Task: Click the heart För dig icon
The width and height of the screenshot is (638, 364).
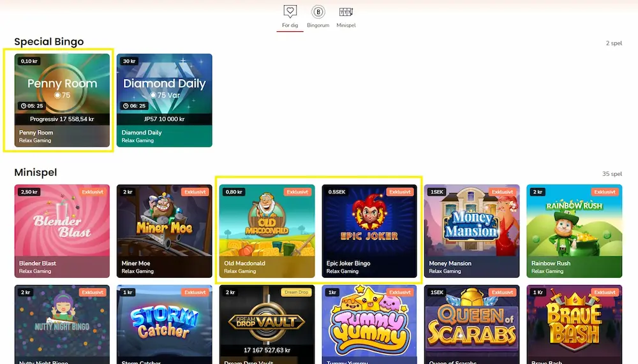Action: 290,11
